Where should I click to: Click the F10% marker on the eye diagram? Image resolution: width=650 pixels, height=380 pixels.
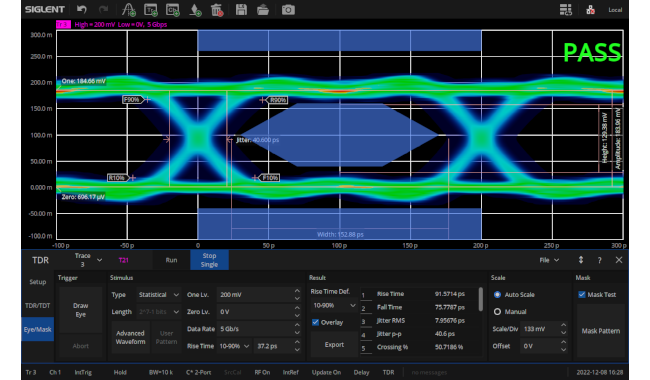coord(269,178)
